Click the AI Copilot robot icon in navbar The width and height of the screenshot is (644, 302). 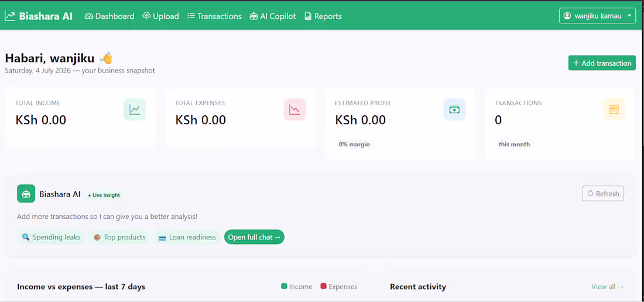254,16
